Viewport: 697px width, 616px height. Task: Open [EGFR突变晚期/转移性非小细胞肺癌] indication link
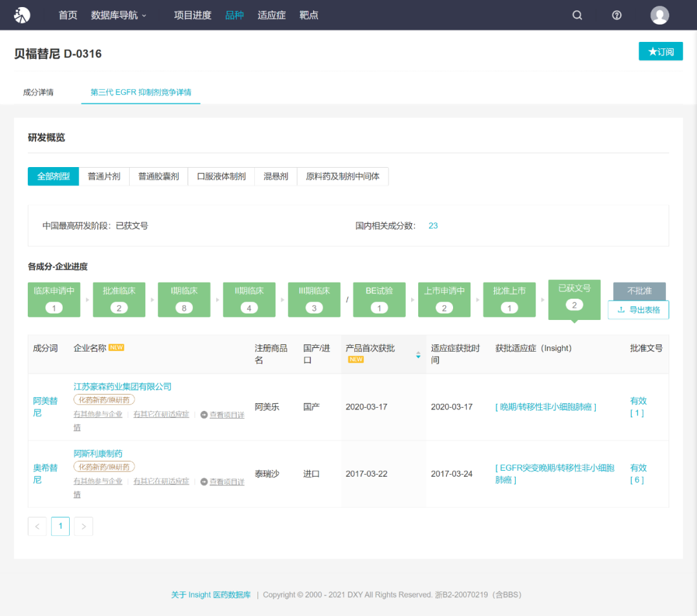point(555,474)
